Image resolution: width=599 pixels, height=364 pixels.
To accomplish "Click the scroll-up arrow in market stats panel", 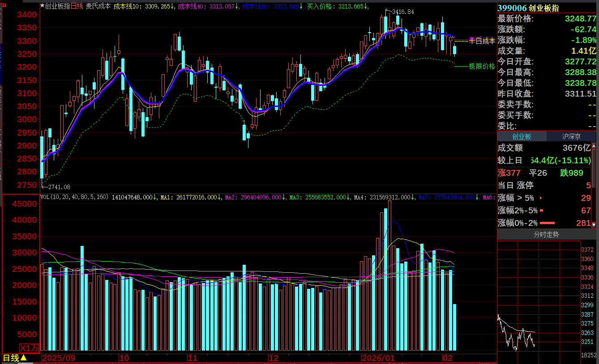I will tap(594, 146).
